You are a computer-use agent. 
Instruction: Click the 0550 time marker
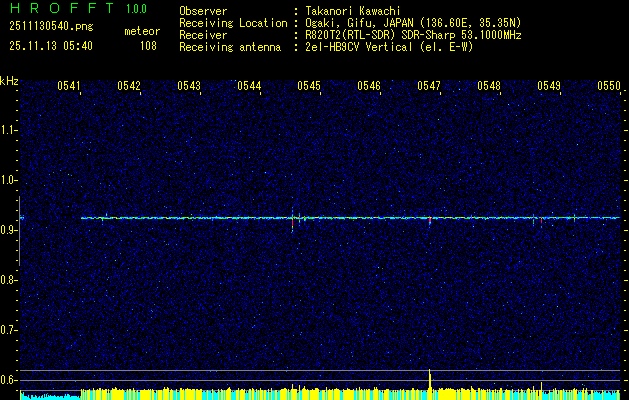click(x=609, y=87)
